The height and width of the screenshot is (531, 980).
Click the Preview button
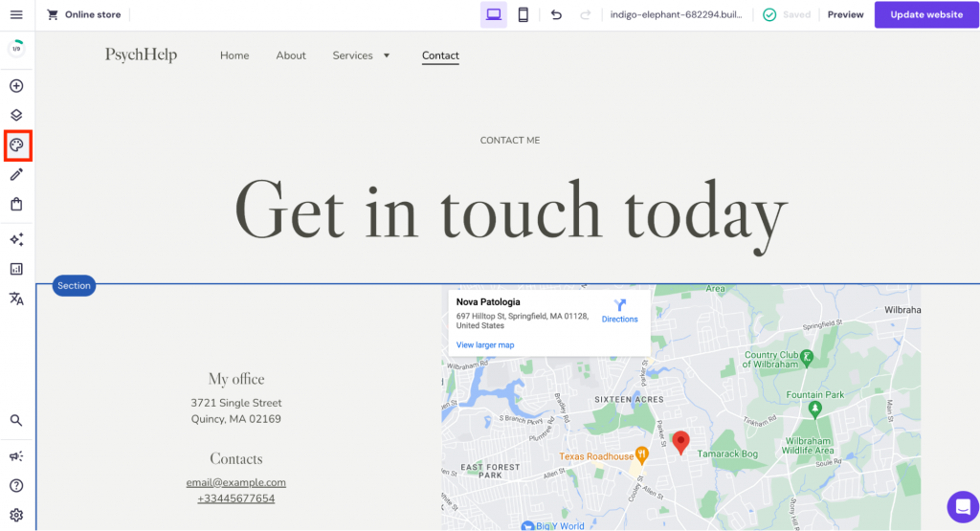(x=845, y=14)
